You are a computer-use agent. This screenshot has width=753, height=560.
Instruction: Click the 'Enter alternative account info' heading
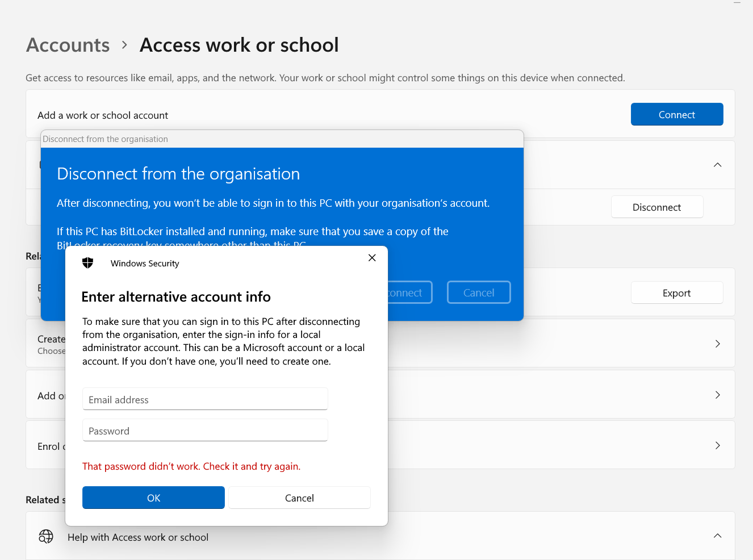pyautogui.click(x=176, y=297)
